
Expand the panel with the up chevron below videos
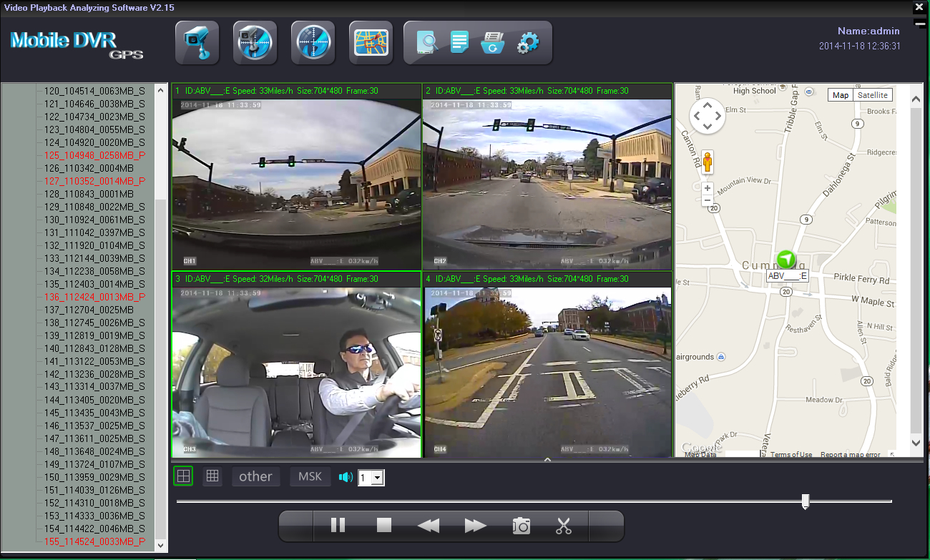(x=547, y=460)
